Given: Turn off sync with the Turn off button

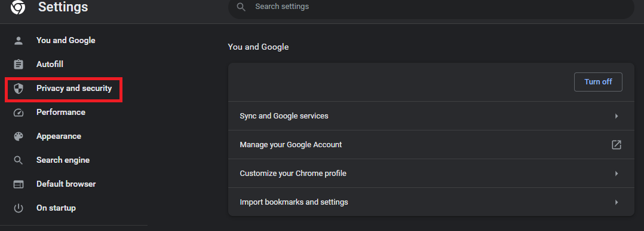Looking at the screenshot, I should [x=598, y=82].
